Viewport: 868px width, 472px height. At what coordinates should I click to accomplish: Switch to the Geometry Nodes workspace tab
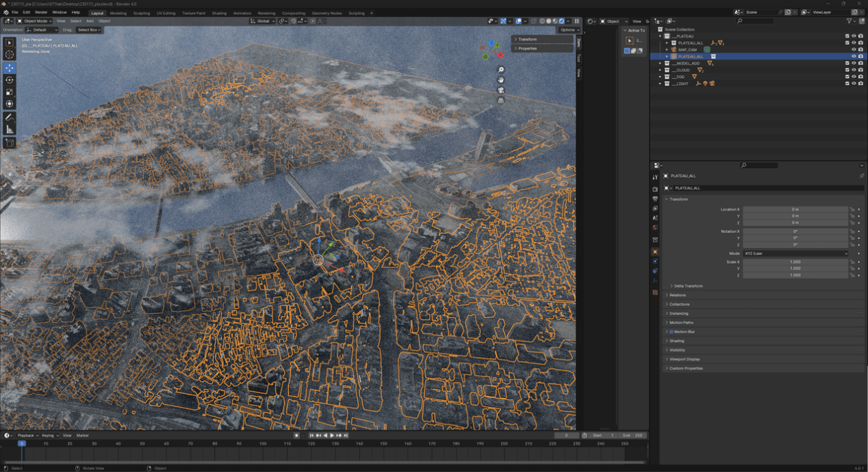coord(327,13)
